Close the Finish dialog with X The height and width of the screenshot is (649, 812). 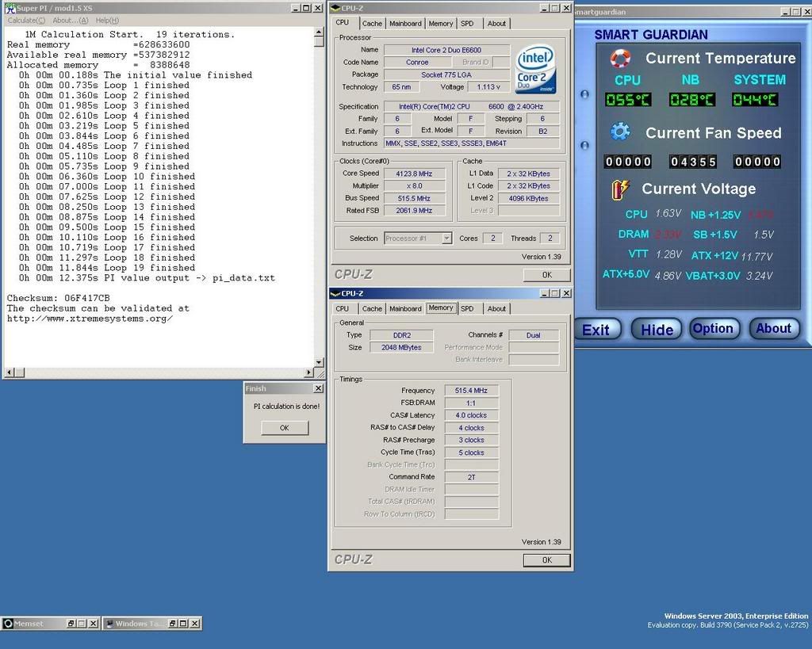click(x=318, y=388)
